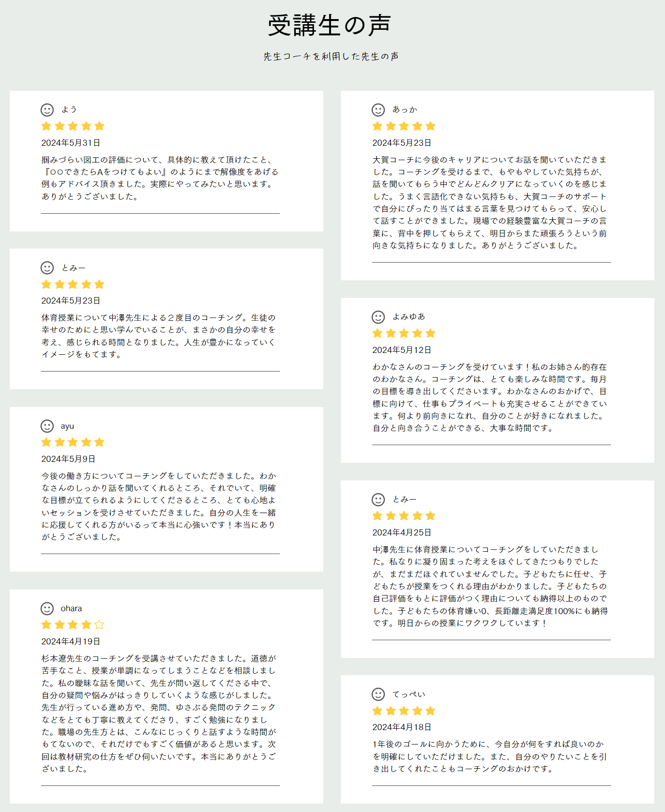Click the date 2024年4月18日
The width and height of the screenshot is (665, 812).
(402, 727)
